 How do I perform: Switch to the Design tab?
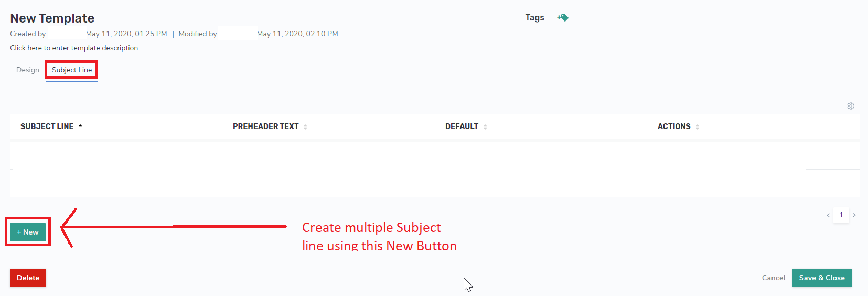point(28,70)
